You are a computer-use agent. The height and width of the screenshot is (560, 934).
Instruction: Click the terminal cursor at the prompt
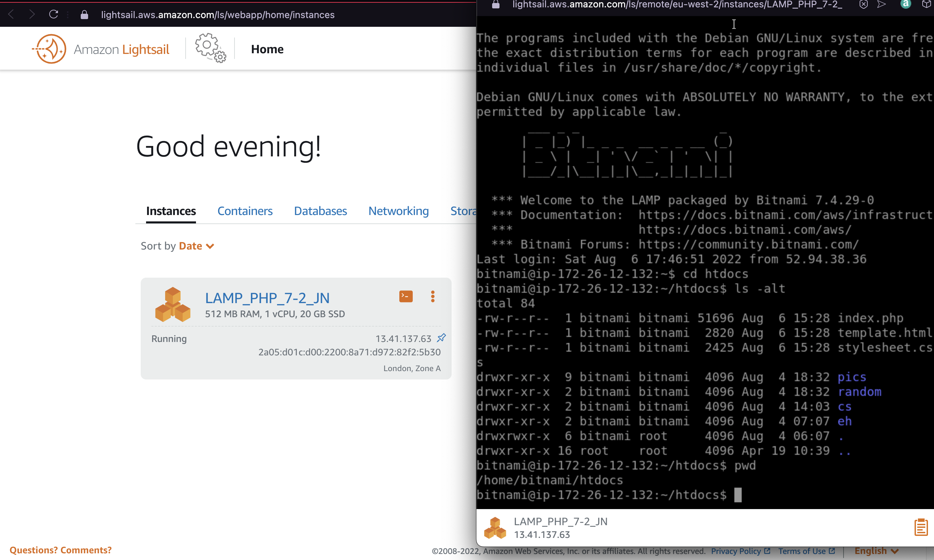point(738,495)
